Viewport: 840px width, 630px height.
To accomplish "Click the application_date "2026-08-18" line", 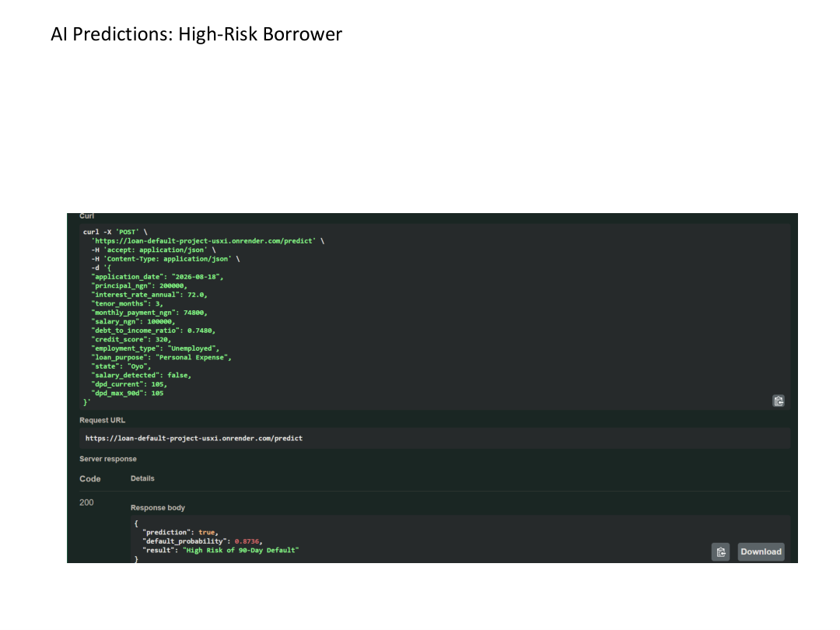I will tap(157, 276).
